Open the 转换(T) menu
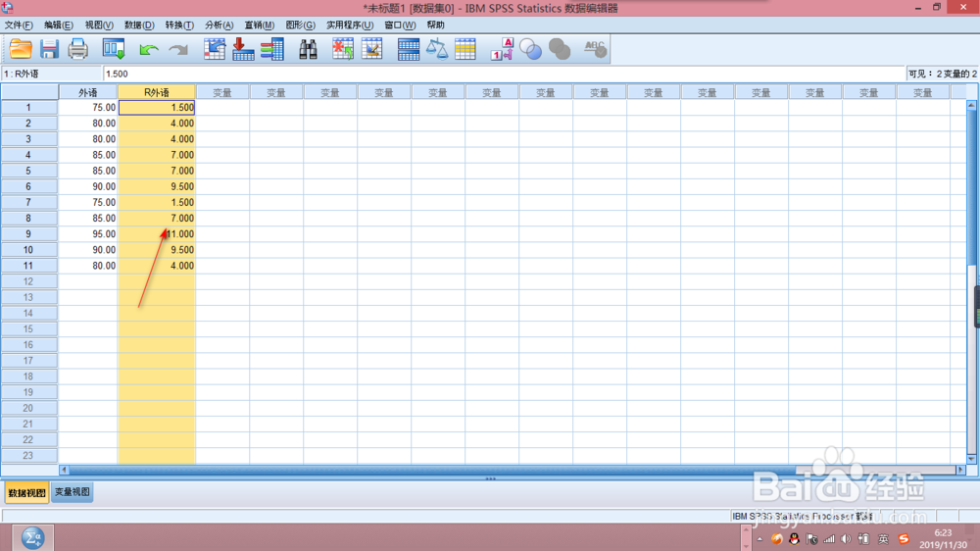The height and width of the screenshot is (551, 980). [x=179, y=25]
